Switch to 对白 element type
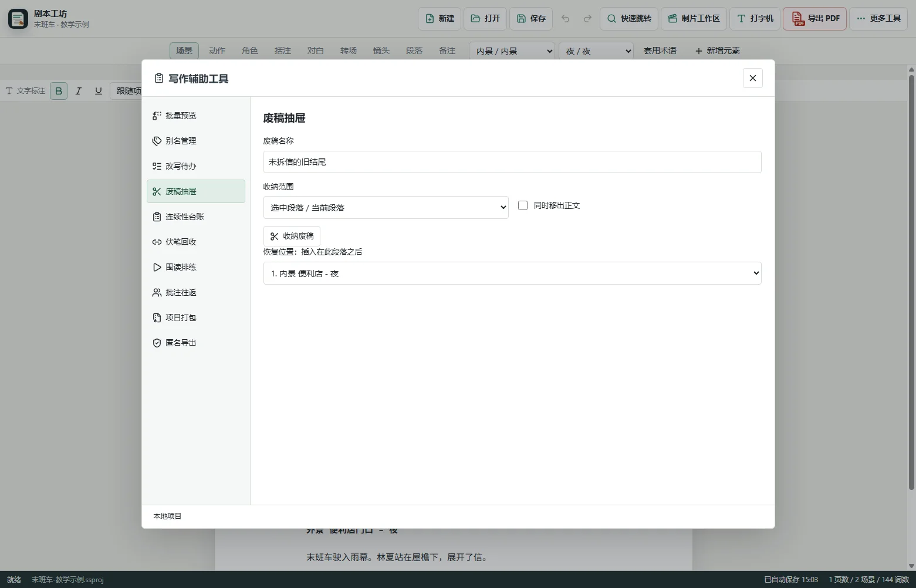The width and height of the screenshot is (916, 588). pyautogui.click(x=316, y=50)
